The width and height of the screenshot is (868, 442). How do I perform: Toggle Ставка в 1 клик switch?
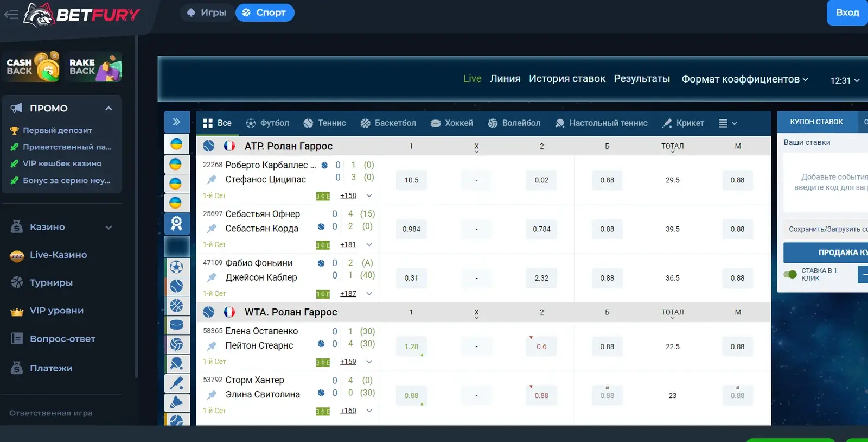coord(790,274)
